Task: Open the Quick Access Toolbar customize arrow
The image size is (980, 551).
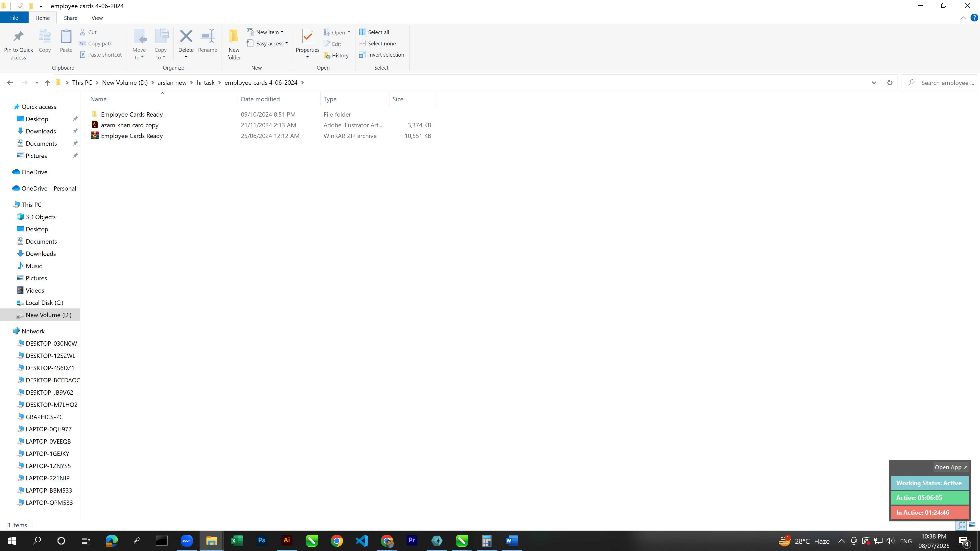Action: pyautogui.click(x=41, y=6)
